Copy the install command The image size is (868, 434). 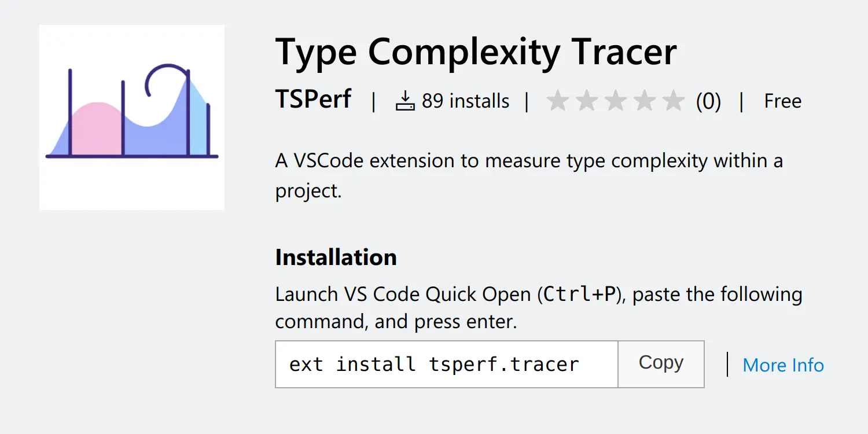point(660,363)
